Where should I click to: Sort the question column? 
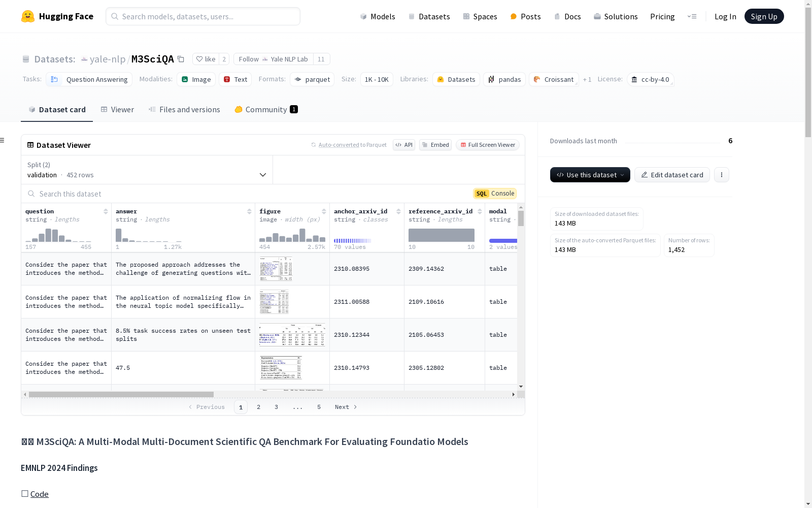tap(106, 211)
